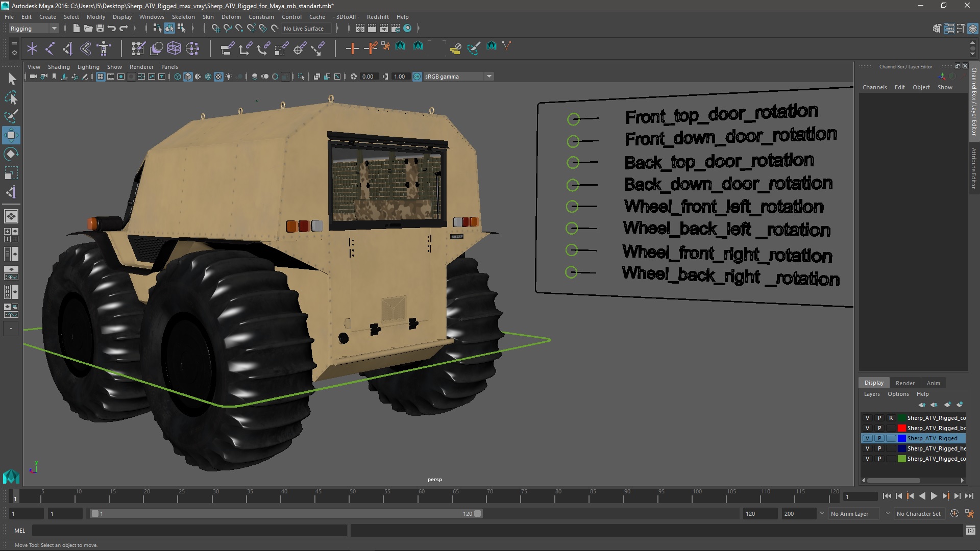
Task: Click the Create Locator shelf icon
Action: click(x=32, y=48)
